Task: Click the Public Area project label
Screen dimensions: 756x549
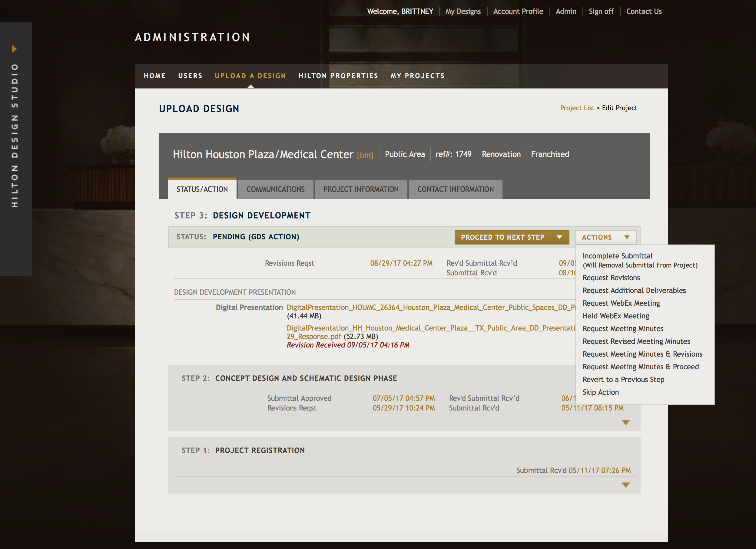Action: 405,154
